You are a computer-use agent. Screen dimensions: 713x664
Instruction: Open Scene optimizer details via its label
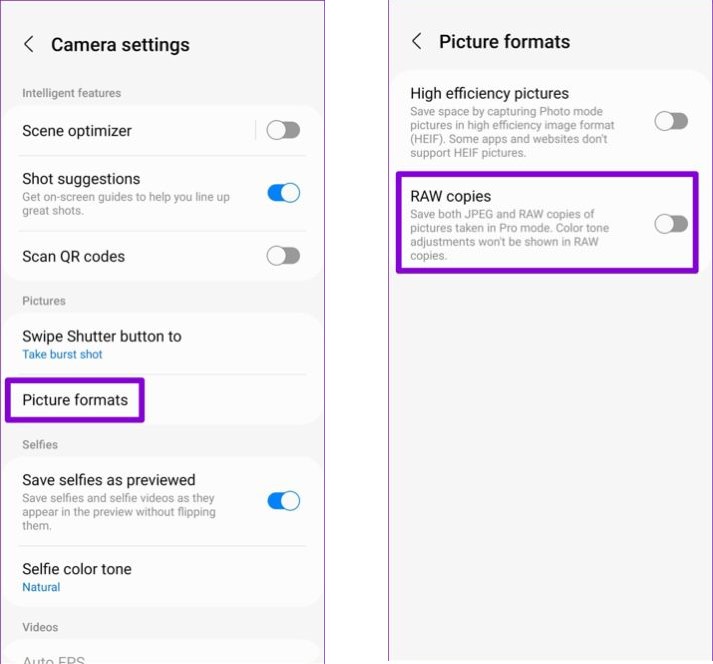77,131
